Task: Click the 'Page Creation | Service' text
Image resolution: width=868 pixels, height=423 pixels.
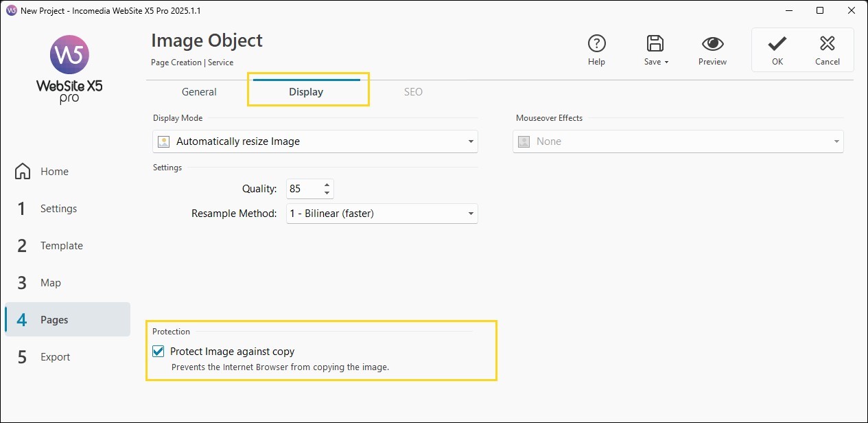Action: [x=192, y=62]
